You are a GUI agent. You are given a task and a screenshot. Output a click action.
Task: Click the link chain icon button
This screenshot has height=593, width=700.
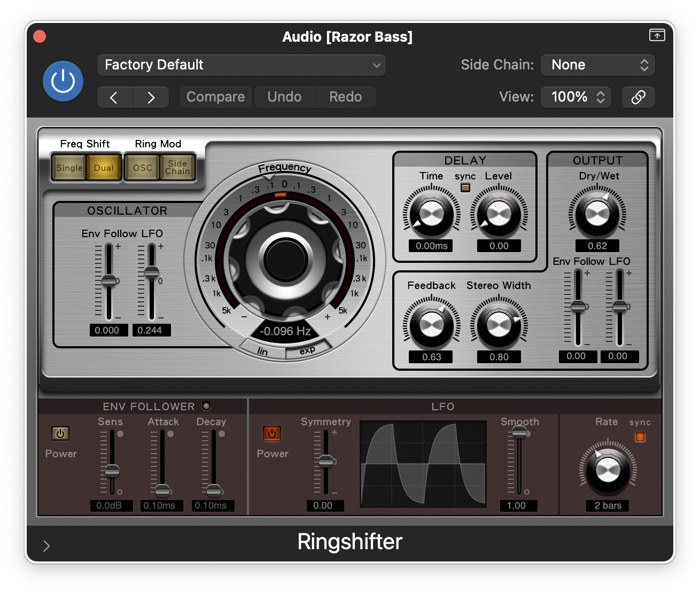pos(639,97)
